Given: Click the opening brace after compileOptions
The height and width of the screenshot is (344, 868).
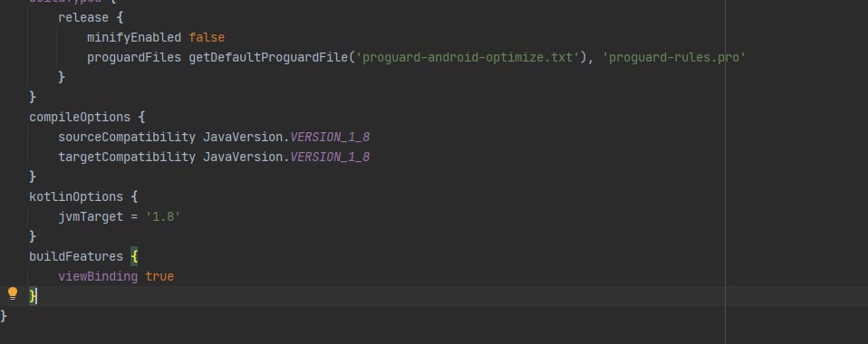Looking at the screenshot, I should 141,118.
